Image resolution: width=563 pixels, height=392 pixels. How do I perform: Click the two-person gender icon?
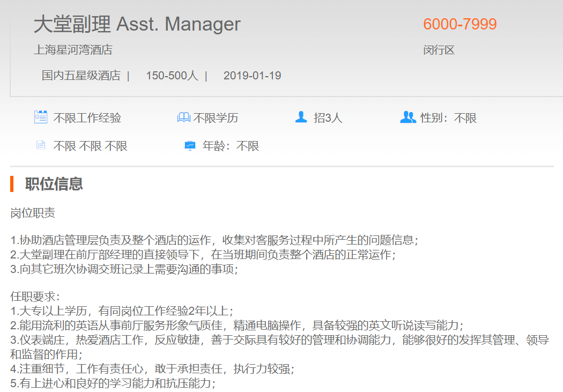408,117
